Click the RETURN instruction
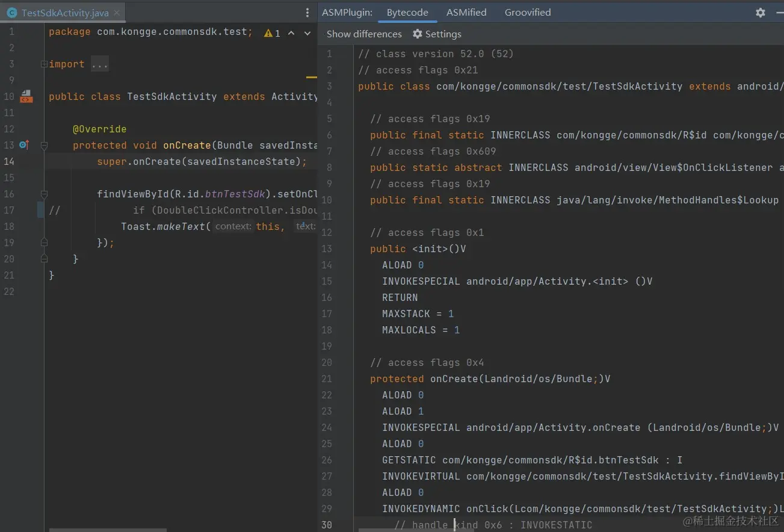This screenshot has height=532, width=784. point(400,297)
